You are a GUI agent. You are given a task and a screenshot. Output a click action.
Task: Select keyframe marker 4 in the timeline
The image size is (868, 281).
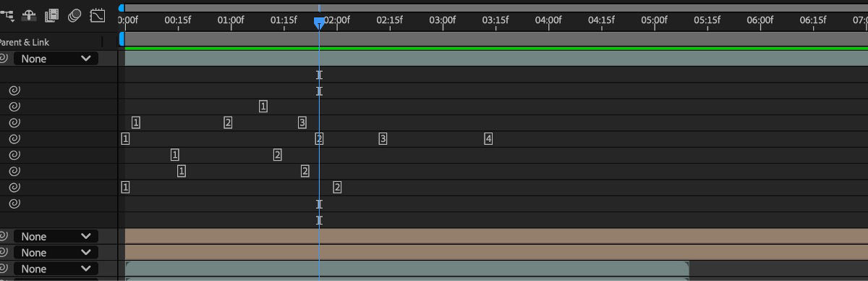coord(488,138)
